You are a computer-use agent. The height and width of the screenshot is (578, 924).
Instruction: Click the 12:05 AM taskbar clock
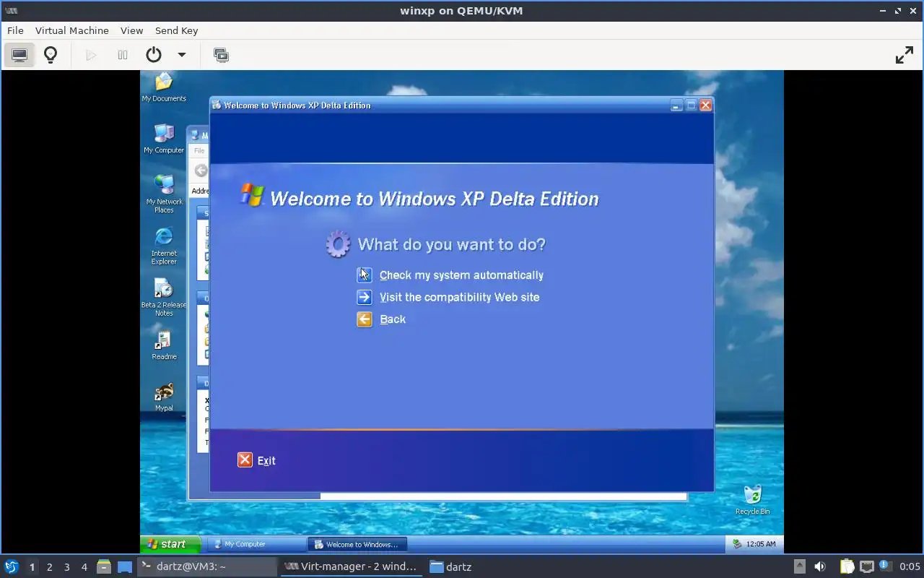(761, 544)
